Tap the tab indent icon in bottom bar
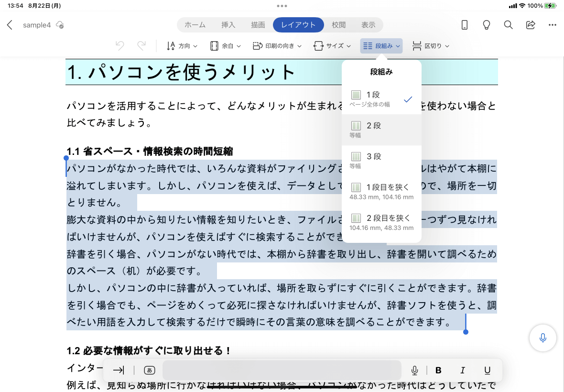 coord(119,370)
